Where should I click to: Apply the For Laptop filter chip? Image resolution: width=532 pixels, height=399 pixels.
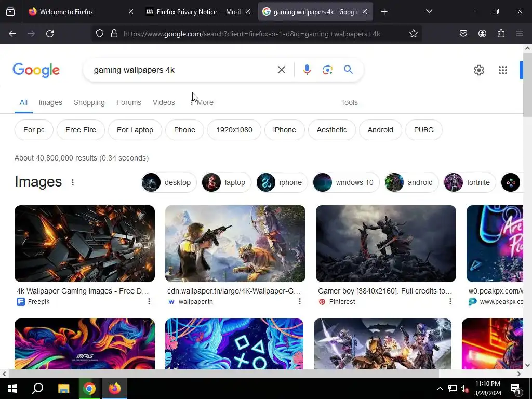[135, 130]
